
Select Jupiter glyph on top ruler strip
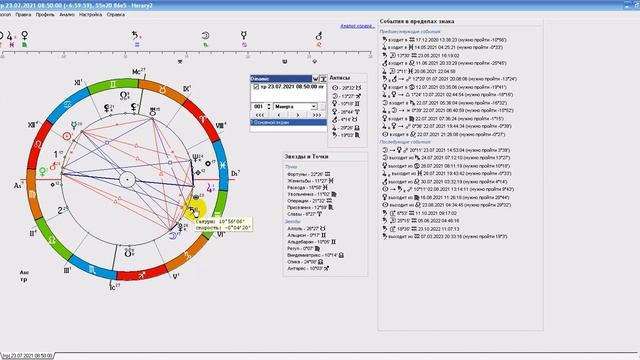10,36
